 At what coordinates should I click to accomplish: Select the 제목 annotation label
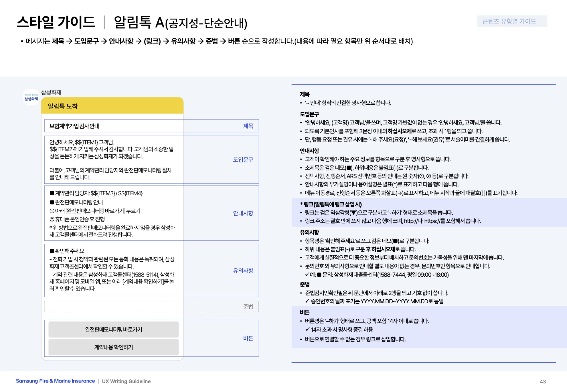pyautogui.click(x=248, y=126)
